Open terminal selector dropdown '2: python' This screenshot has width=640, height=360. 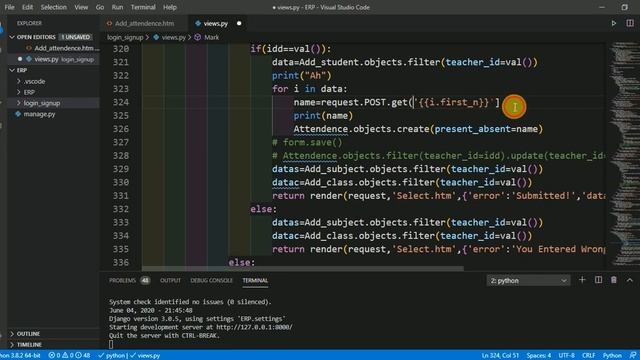click(x=528, y=280)
